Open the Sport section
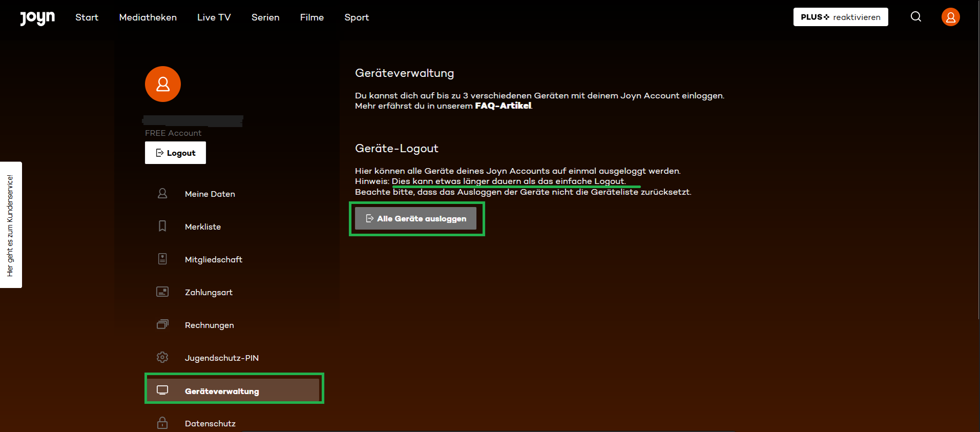Image resolution: width=980 pixels, height=432 pixels. tap(357, 17)
